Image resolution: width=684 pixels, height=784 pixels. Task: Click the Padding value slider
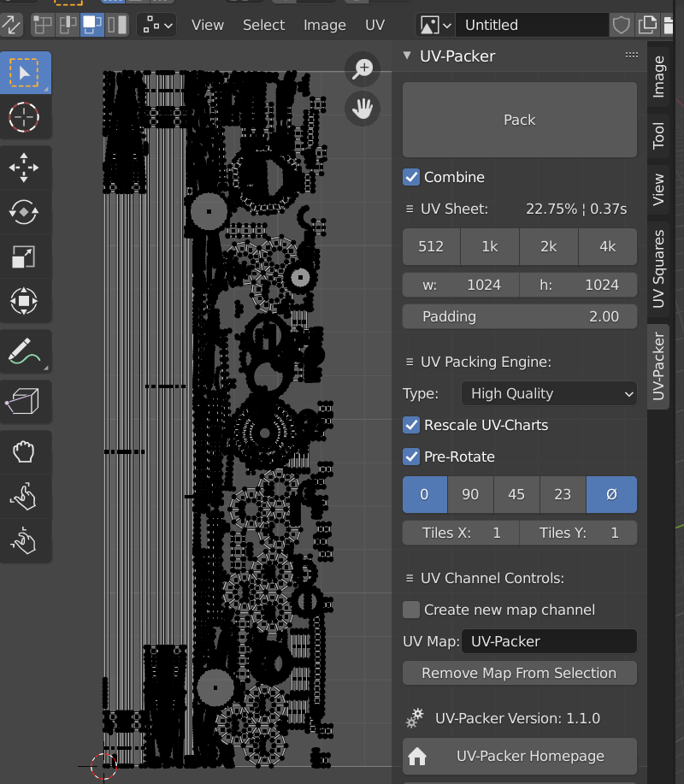[x=519, y=316]
